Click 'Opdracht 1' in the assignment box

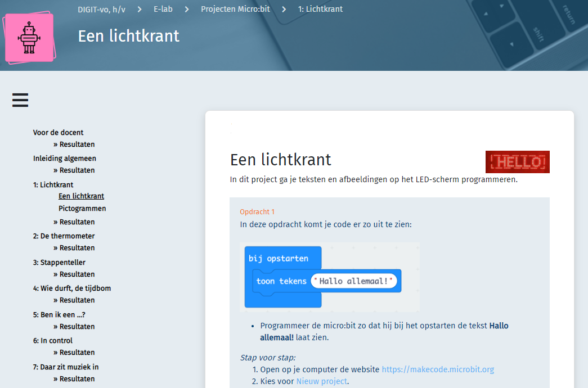[257, 211]
